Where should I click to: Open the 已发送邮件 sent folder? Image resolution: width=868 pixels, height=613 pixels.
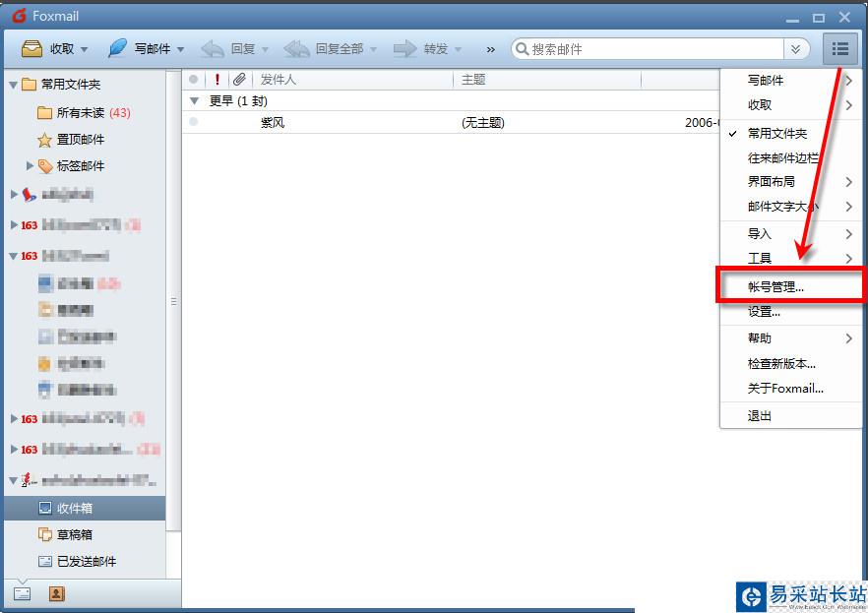tap(87, 561)
